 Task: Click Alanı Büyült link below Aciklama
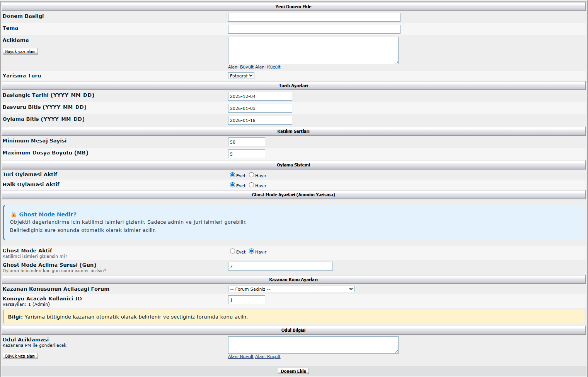(240, 67)
